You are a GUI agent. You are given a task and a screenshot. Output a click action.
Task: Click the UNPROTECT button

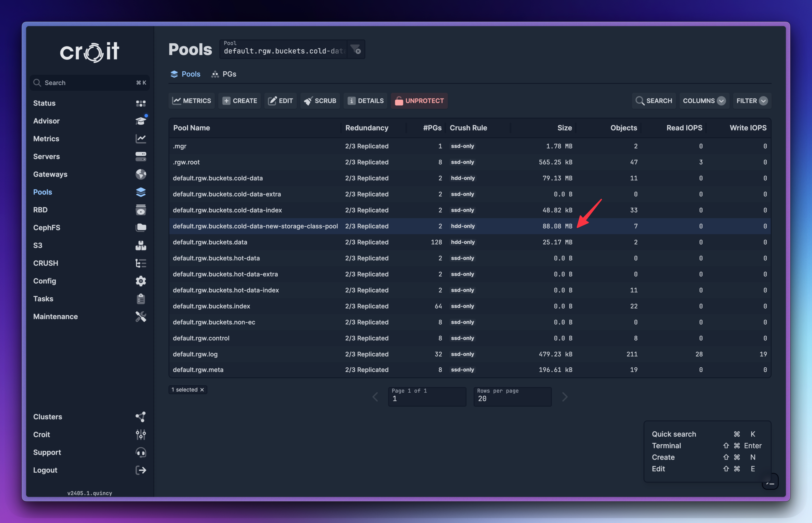[x=419, y=101]
